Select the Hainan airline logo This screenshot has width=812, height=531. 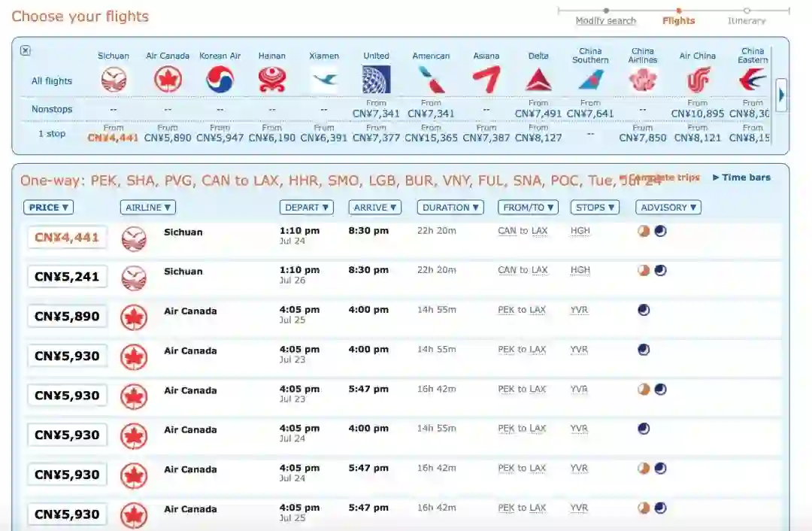272,80
